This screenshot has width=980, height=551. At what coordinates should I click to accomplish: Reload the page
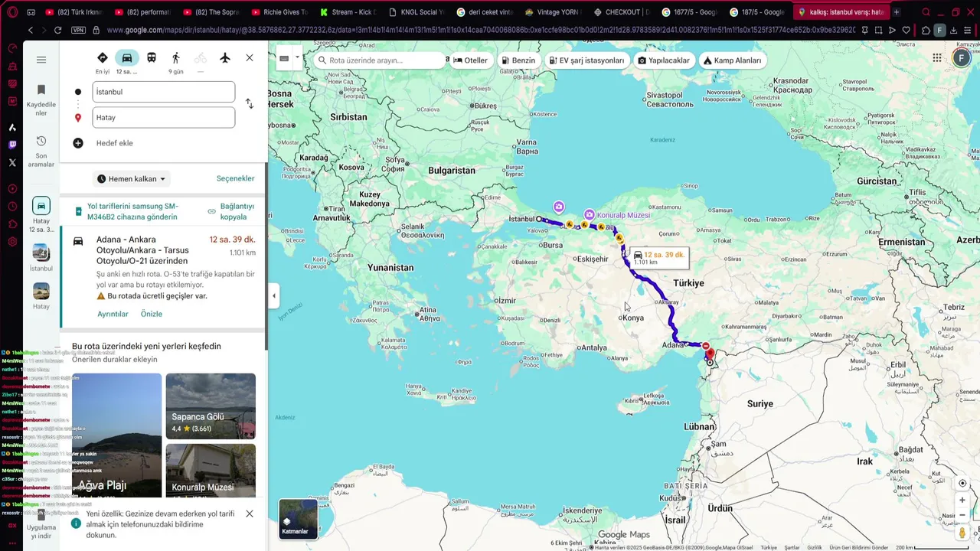pos(57,30)
